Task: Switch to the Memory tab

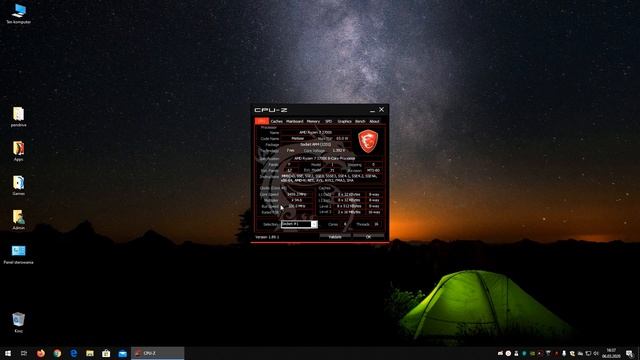Action: pos(313,121)
